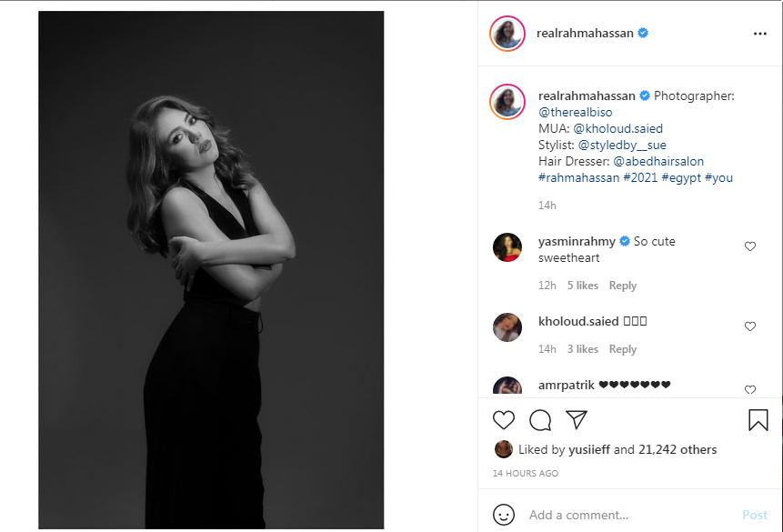Click the header profile picture story ring
This screenshot has width=783, height=532.
[507, 34]
